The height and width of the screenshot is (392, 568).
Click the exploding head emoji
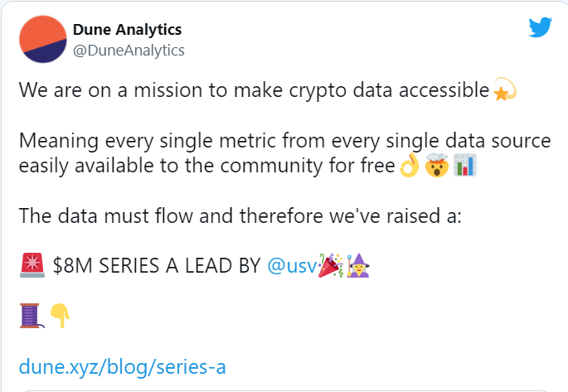(436, 165)
